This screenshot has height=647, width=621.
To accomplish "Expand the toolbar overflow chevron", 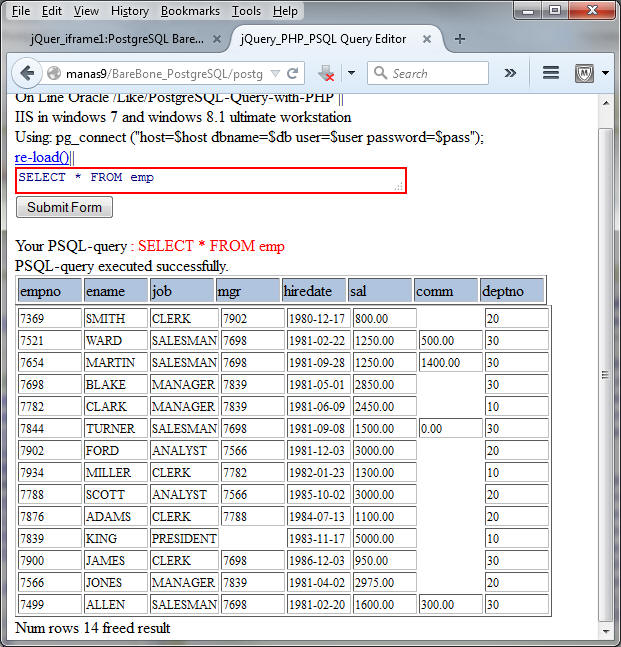I will pos(510,73).
